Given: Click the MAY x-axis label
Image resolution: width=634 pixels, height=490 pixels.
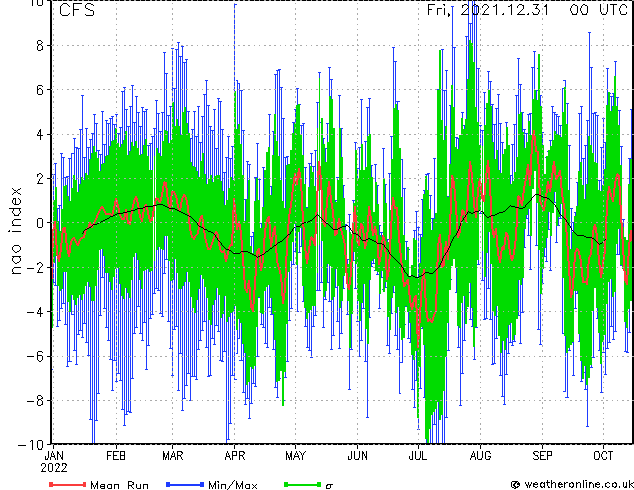Looking at the screenshot, I should (296, 456).
